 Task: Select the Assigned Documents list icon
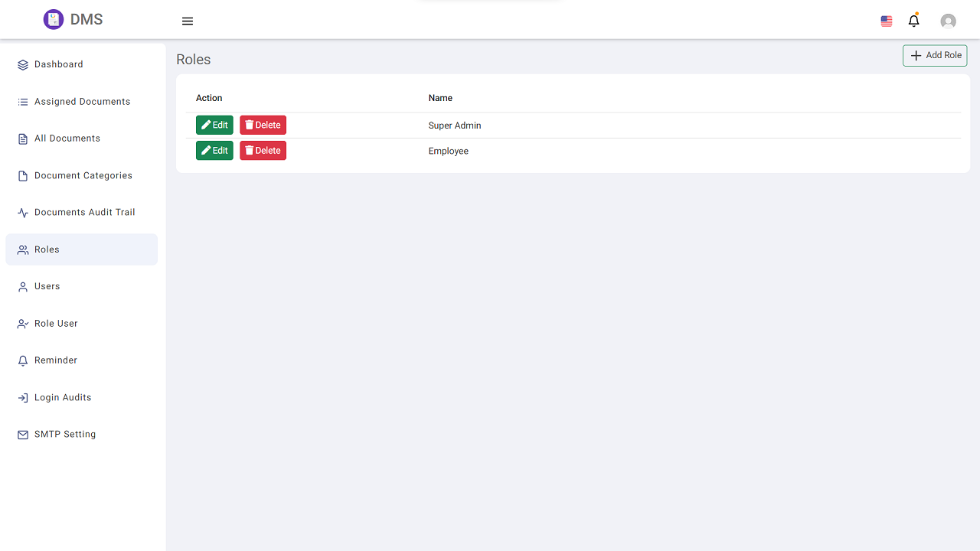tap(22, 101)
